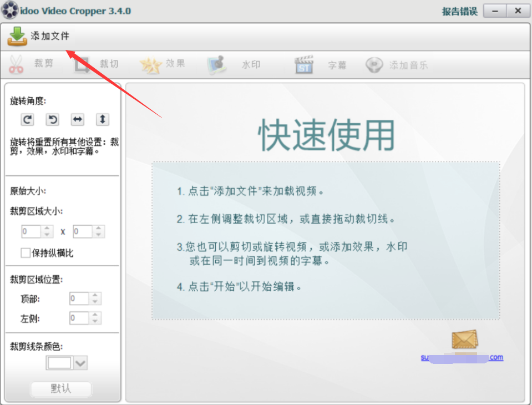Decrease crop height with the down stepper
This screenshot has height=405, width=532.
point(98,234)
